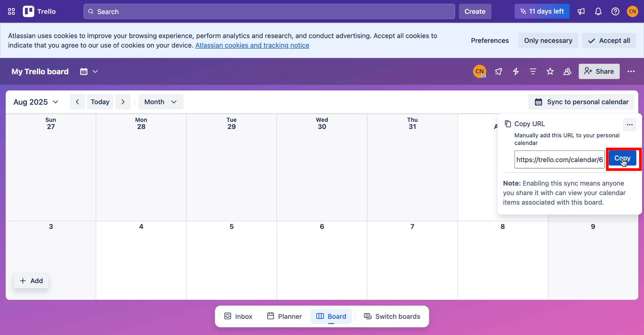
Task: Open the app switcher grid icon
Action: (x=11, y=11)
